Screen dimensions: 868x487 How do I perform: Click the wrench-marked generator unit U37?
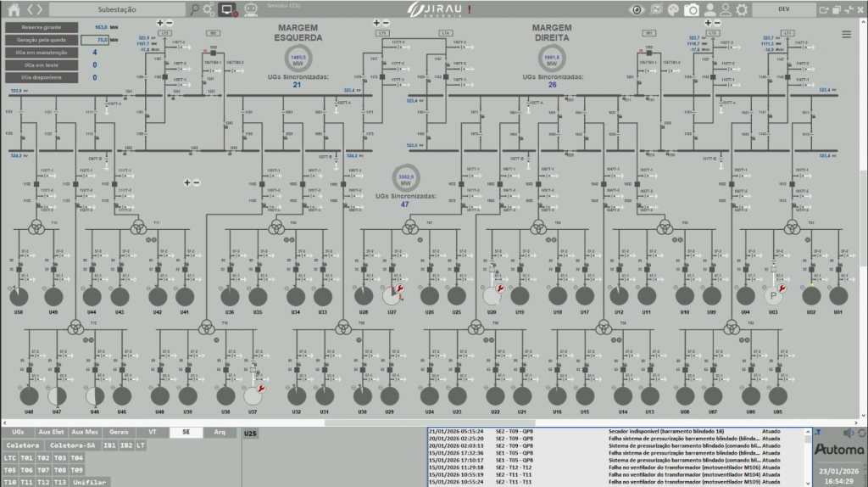pos(253,395)
